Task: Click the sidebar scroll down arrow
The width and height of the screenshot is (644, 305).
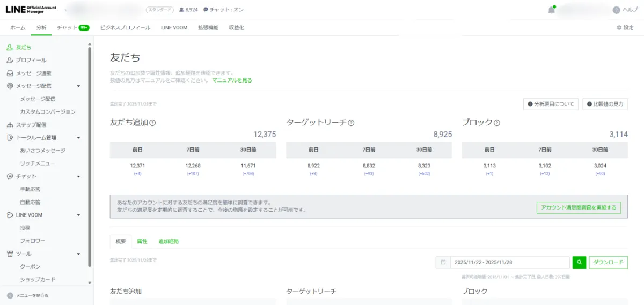Action: click(x=90, y=282)
